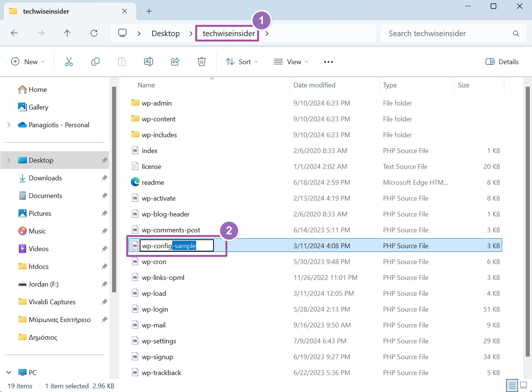Collapse the PC tree node

coord(9,372)
